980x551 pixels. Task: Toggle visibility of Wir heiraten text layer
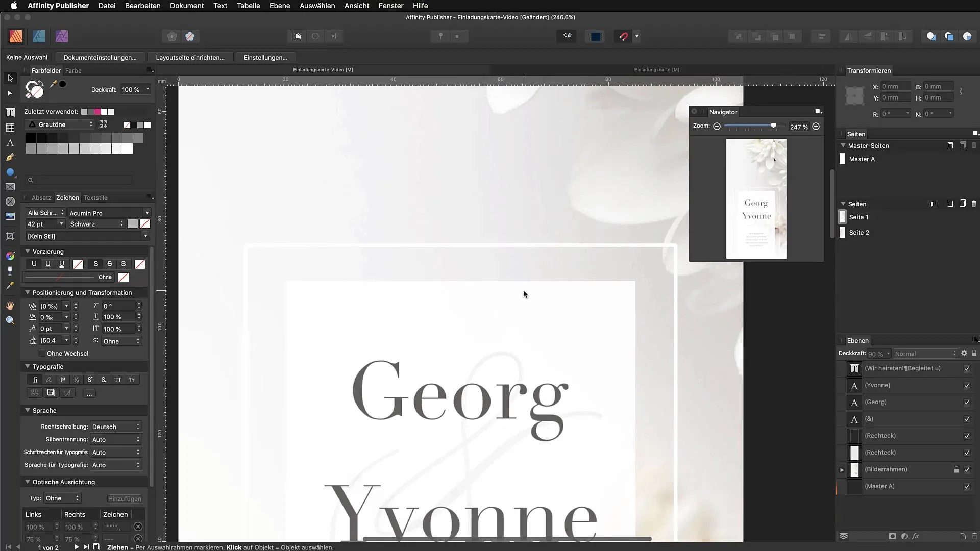[x=967, y=369]
